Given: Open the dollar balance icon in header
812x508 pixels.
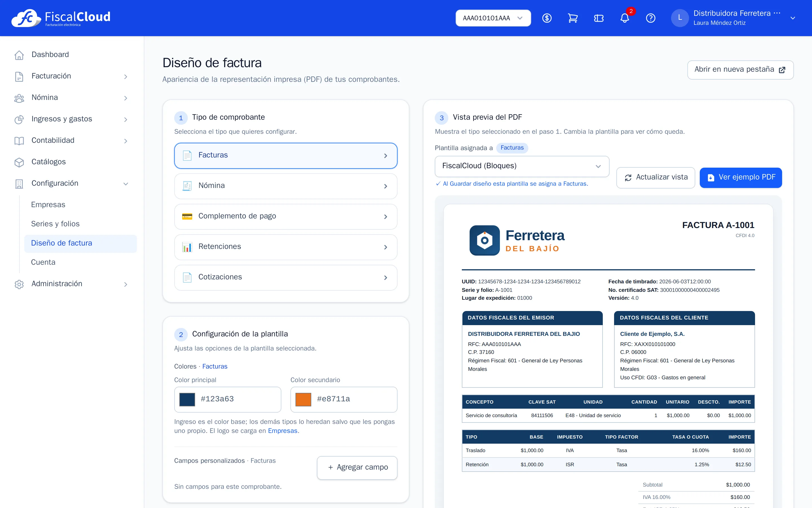Looking at the screenshot, I should point(547,18).
